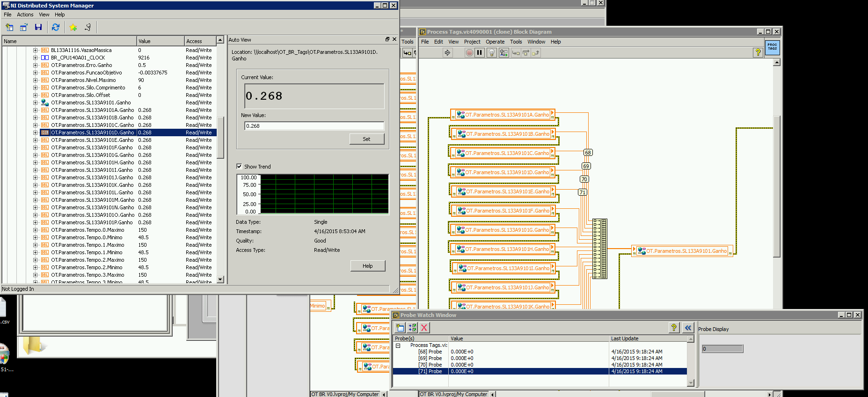The width and height of the screenshot is (868, 397).
Task: Collapse the Process Tags.vi probe group
Action: click(x=398, y=346)
